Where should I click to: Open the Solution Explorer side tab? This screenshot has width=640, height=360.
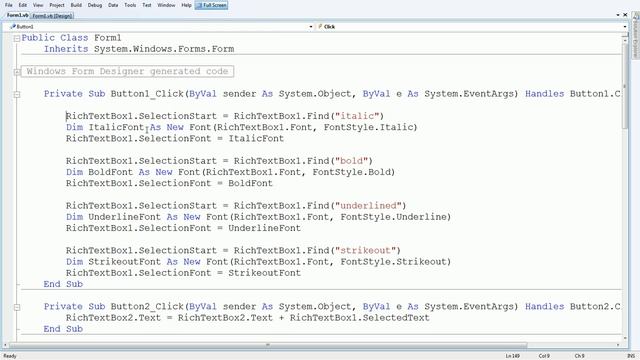tap(636, 36)
